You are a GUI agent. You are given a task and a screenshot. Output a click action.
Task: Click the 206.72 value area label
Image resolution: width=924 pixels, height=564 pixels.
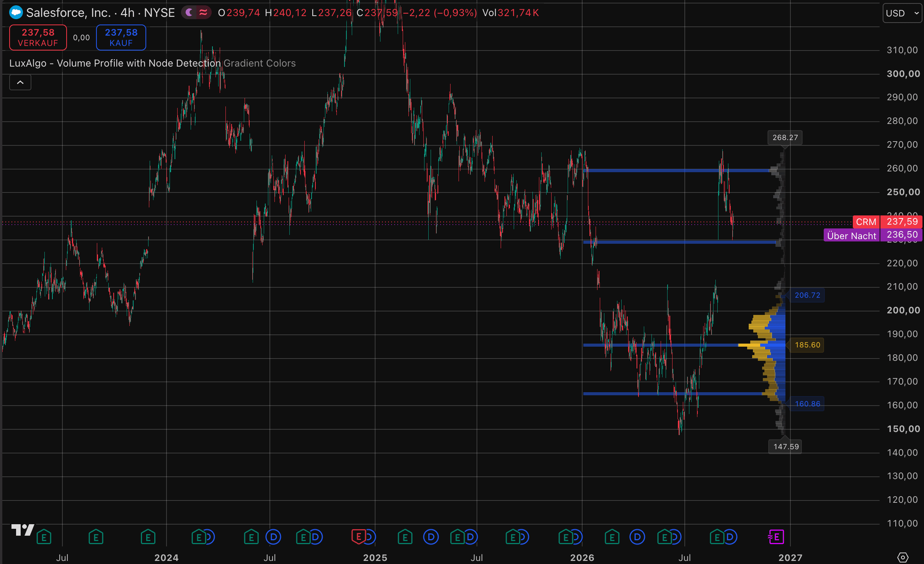(807, 295)
